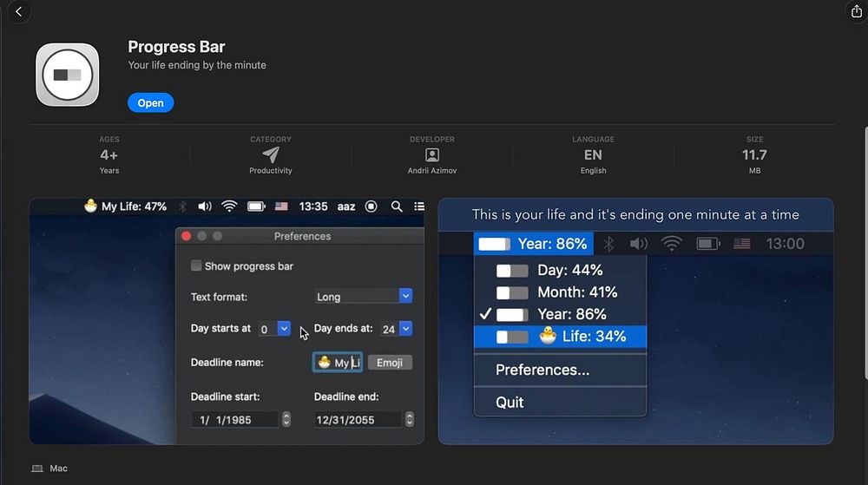This screenshot has height=485, width=868.
Task: Click the 4+ Years age rating
Action: coord(109,154)
